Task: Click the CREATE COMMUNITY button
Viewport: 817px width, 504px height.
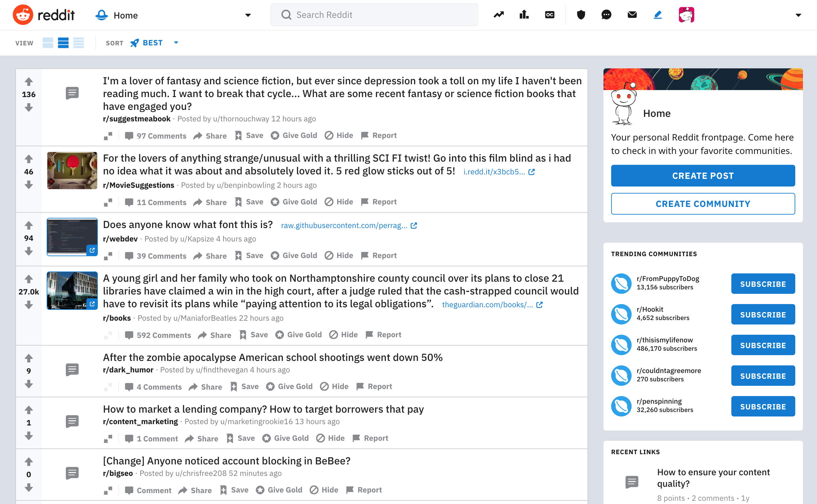Action: [703, 203]
